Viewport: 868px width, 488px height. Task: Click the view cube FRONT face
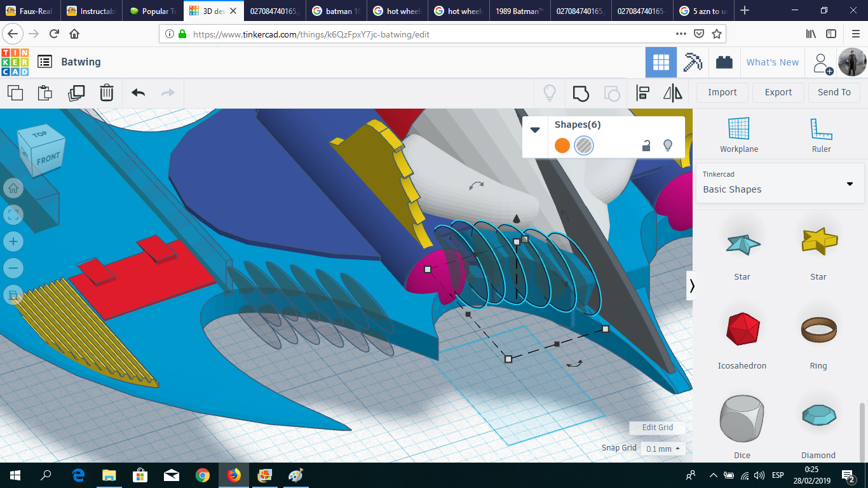click(x=48, y=159)
